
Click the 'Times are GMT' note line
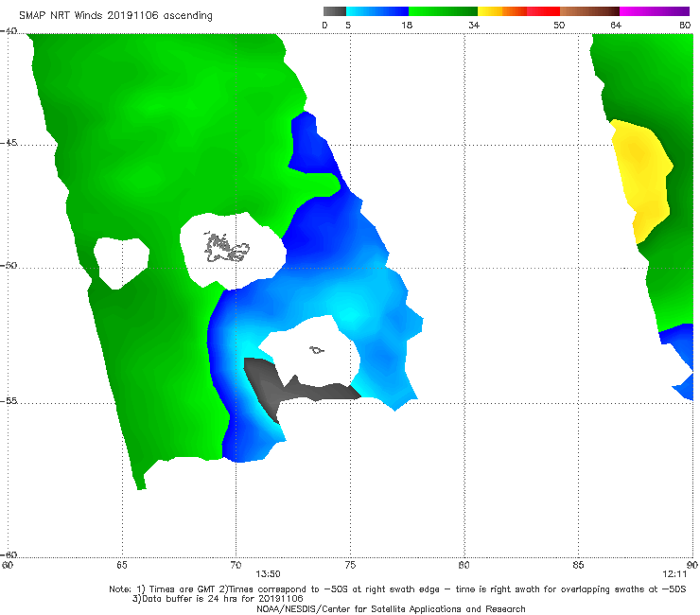click(x=397, y=589)
